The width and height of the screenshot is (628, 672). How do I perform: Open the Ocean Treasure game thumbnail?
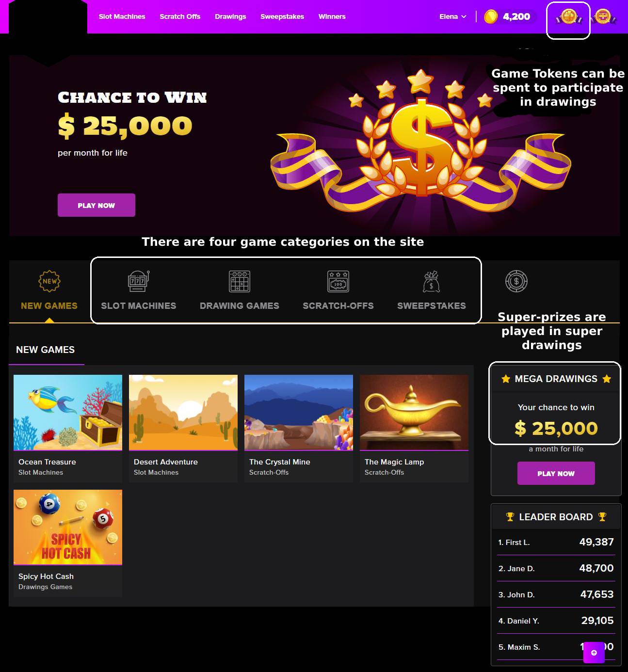point(68,413)
